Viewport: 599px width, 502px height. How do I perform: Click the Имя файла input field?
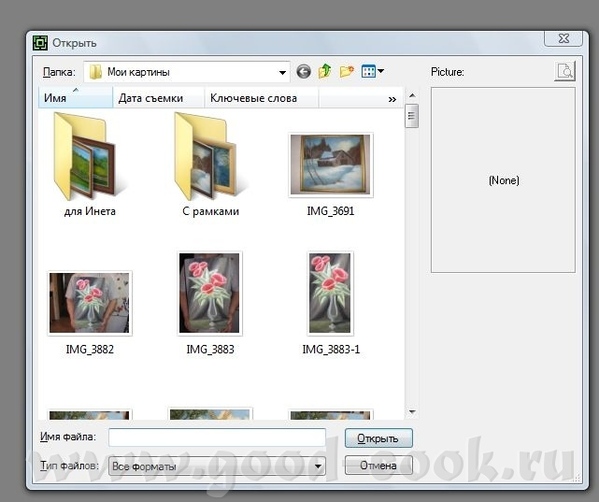(x=217, y=437)
